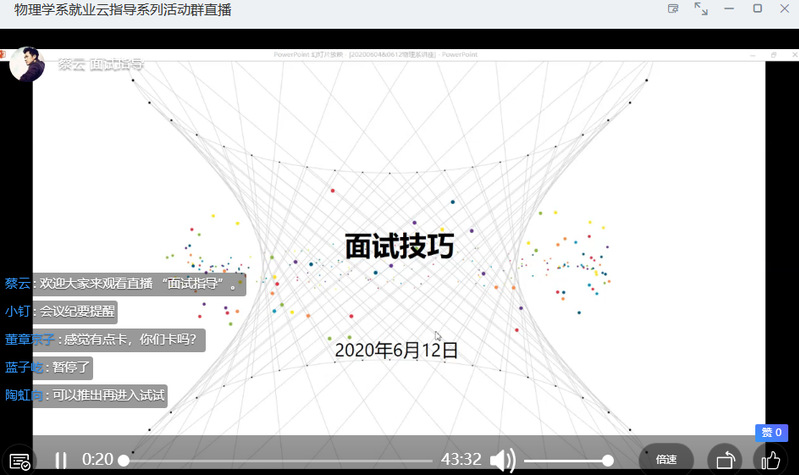Screen dimensions: 799x475
Task: Select the chat message from 董章京子
Action: point(130,339)
